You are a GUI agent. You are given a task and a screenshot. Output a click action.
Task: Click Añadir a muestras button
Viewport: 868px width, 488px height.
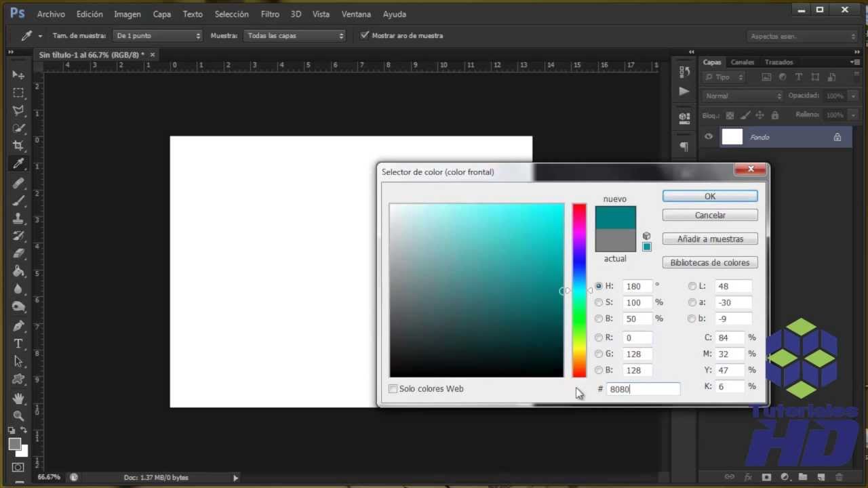(x=710, y=239)
